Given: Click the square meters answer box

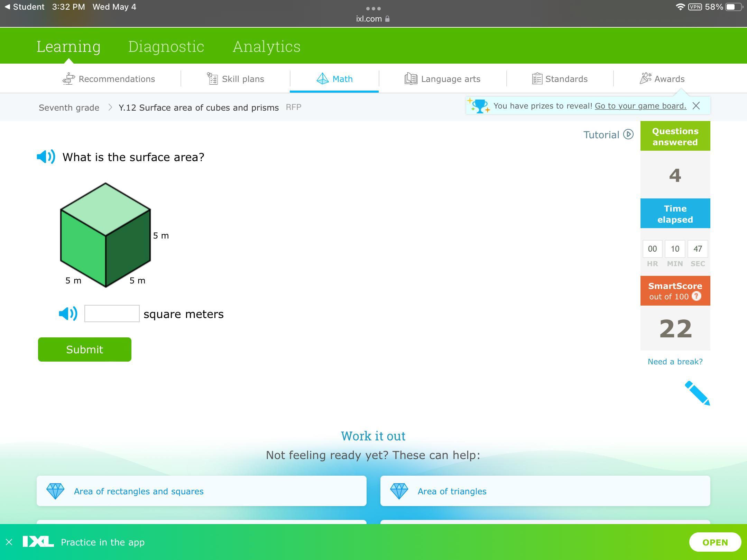Looking at the screenshot, I should pos(112,314).
